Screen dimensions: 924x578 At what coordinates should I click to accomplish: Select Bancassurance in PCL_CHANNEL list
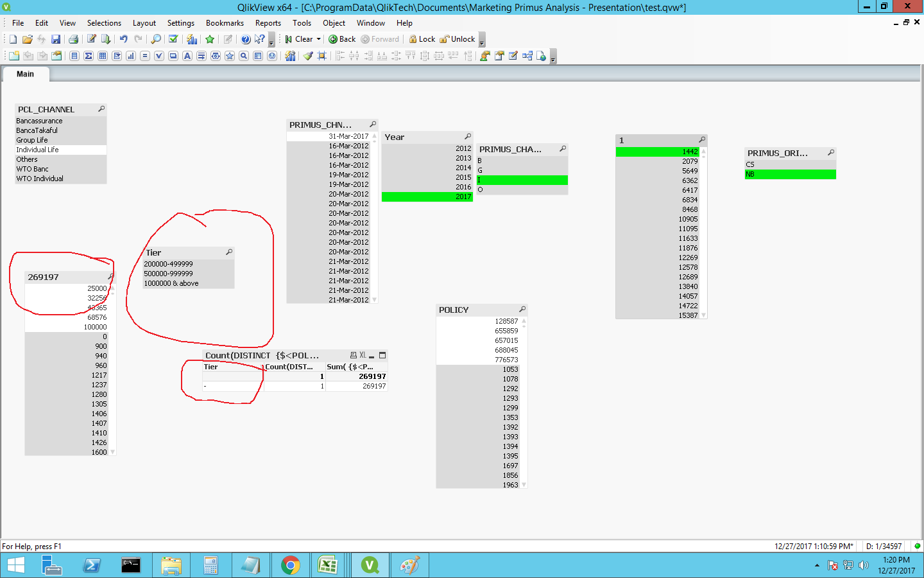tap(61, 121)
